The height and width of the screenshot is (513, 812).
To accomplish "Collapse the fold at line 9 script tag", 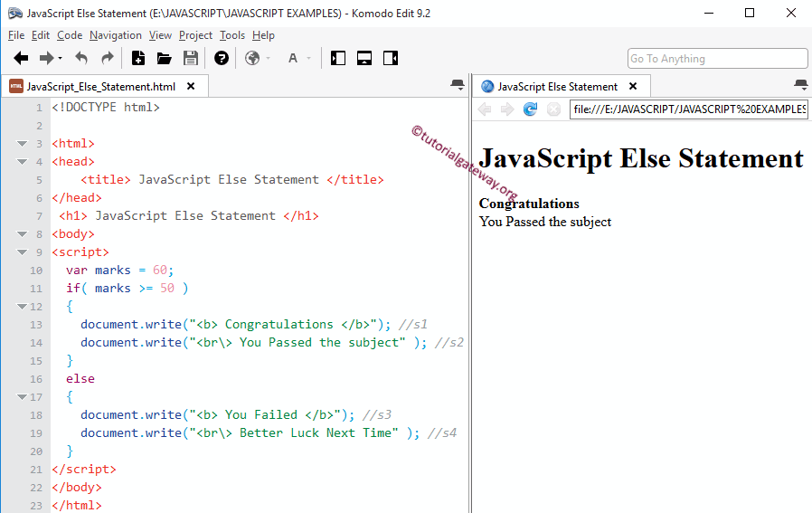I will [x=22, y=252].
